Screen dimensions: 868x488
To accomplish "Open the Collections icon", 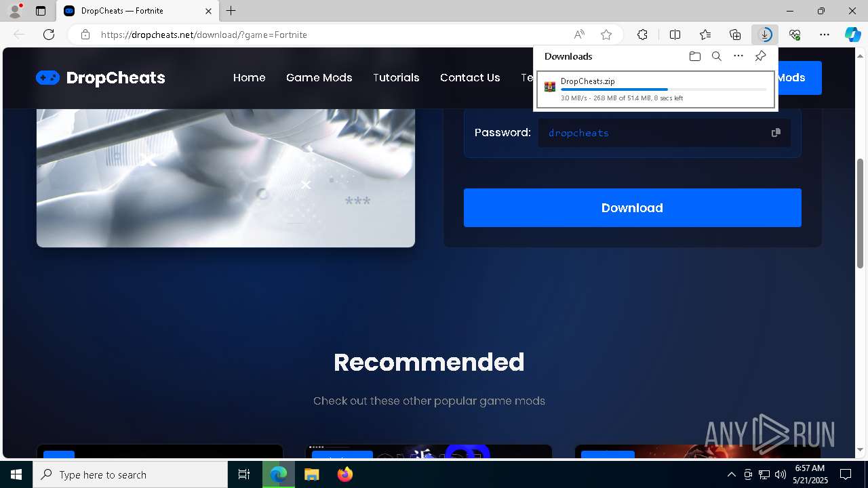I will 735,35.
